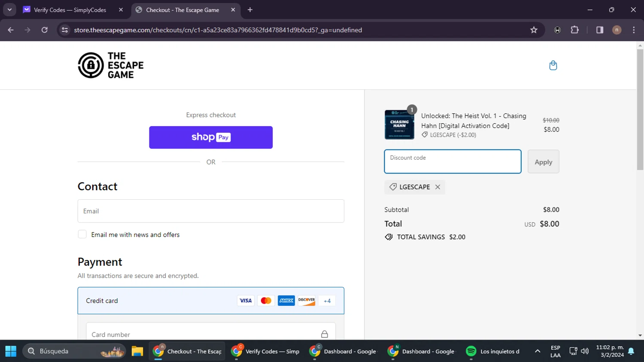
Task: Show hidden system tray icons
Action: tap(538, 351)
